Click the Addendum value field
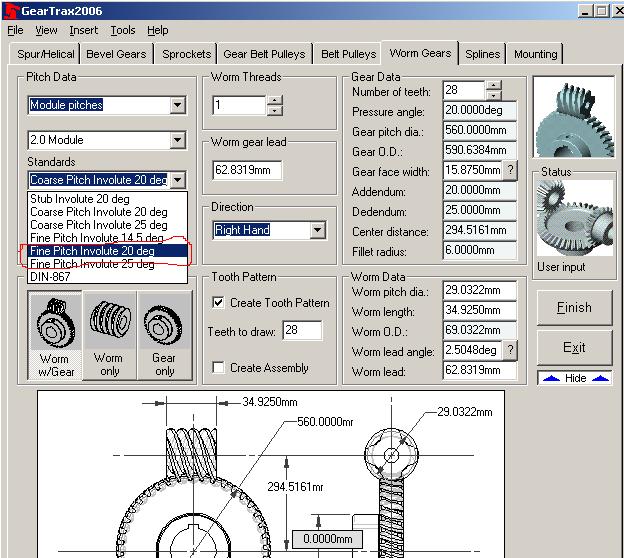Screen dimensions: 624x558 tap(480, 190)
